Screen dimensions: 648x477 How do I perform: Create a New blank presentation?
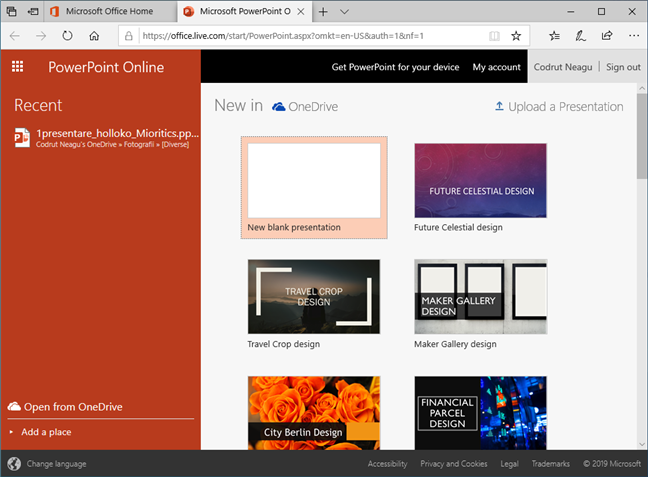click(x=314, y=188)
